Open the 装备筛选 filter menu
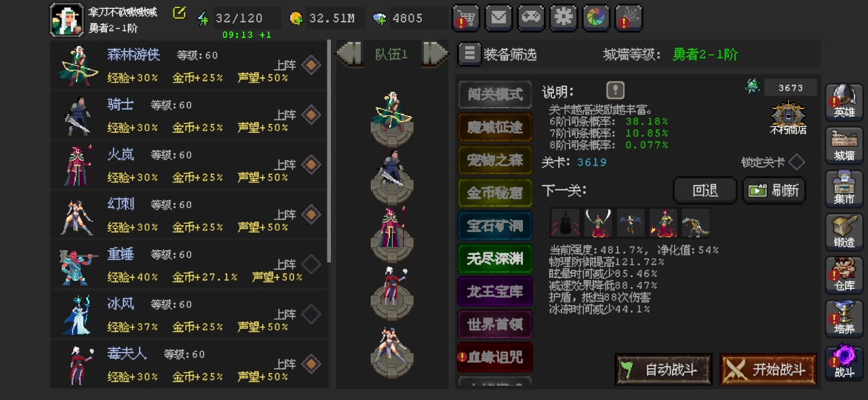This screenshot has width=868, height=400. (498, 54)
